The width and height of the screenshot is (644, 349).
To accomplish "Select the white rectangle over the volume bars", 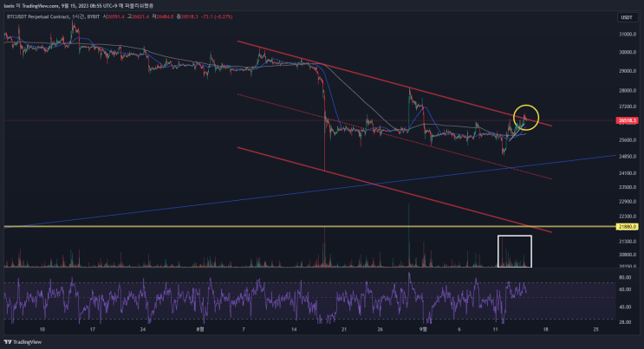I will (x=515, y=251).
